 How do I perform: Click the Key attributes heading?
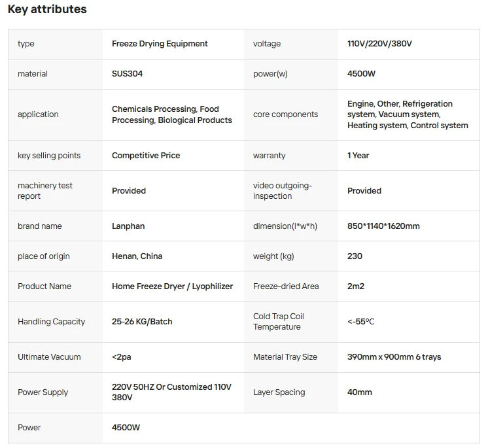tap(47, 9)
